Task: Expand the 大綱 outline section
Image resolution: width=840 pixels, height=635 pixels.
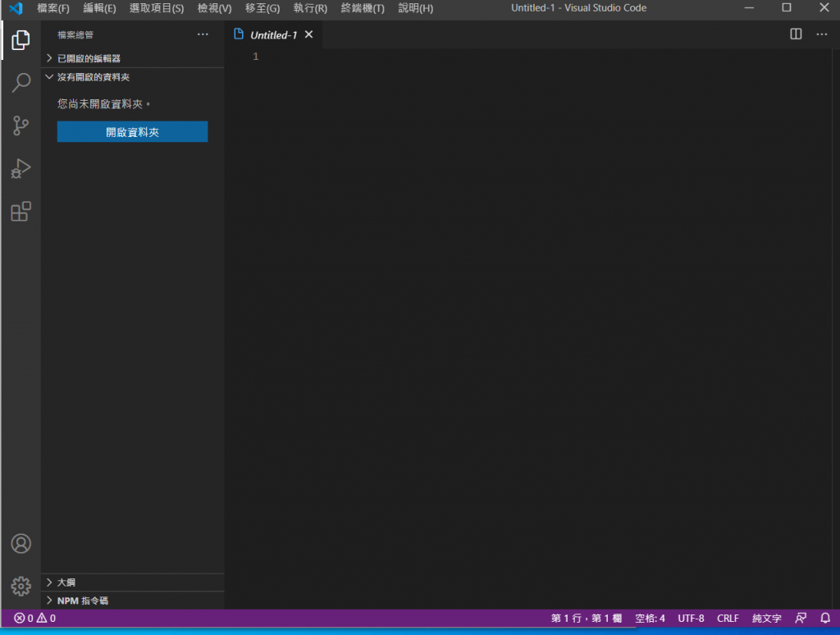Action: [x=132, y=582]
